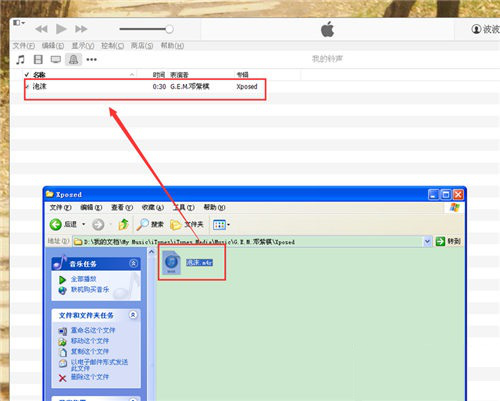500x401 pixels.
Task: Click 以电子邮件形式发送此文件 link
Action: pyautogui.click(x=99, y=365)
